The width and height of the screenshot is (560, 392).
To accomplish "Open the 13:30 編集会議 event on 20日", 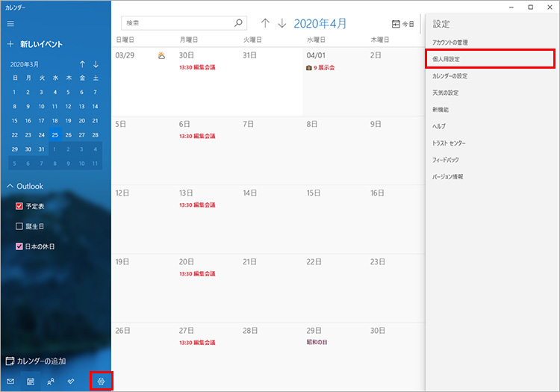I will click(x=197, y=274).
